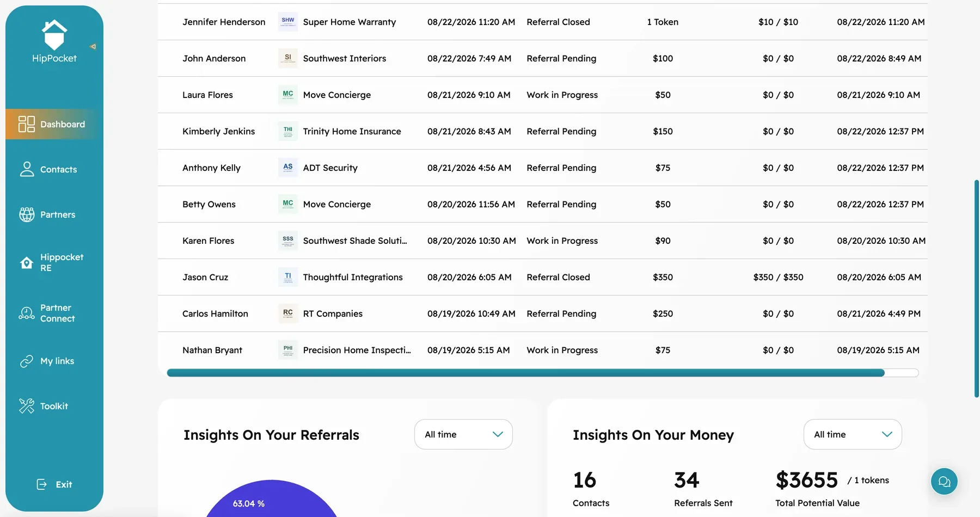Click Trinity Home Insurance THI logo
The image size is (980, 517).
(x=288, y=131)
